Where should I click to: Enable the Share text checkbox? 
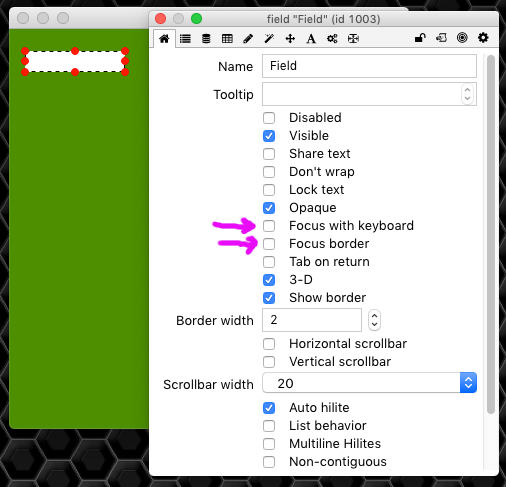click(269, 154)
